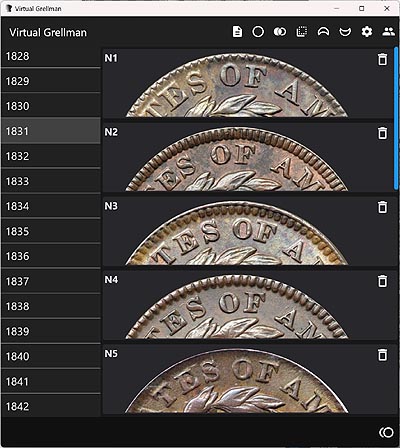The width and height of the screenshot is (400, 448).
Task: Select year 1837 in list
Action: [x=51, y=281]
